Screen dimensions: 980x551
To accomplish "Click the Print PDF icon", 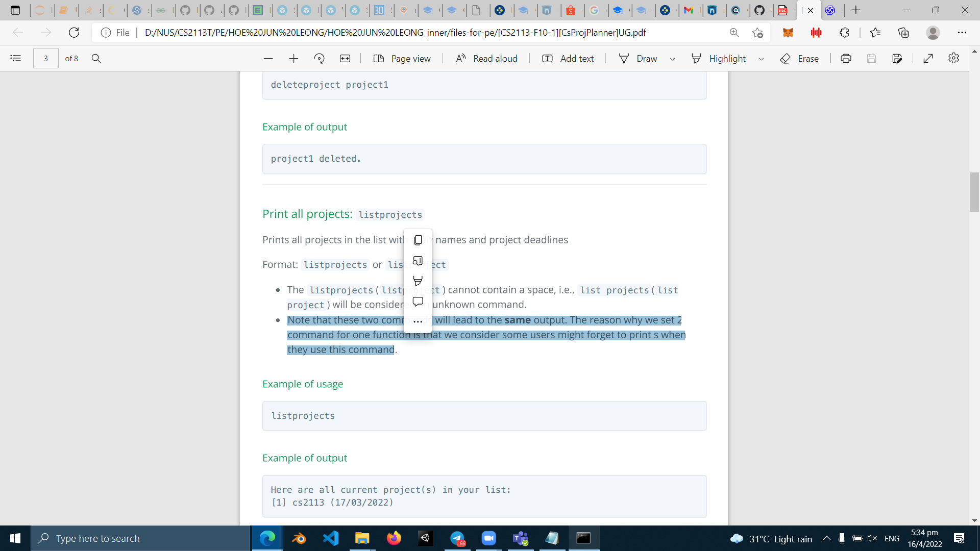I will coord(846,59).
